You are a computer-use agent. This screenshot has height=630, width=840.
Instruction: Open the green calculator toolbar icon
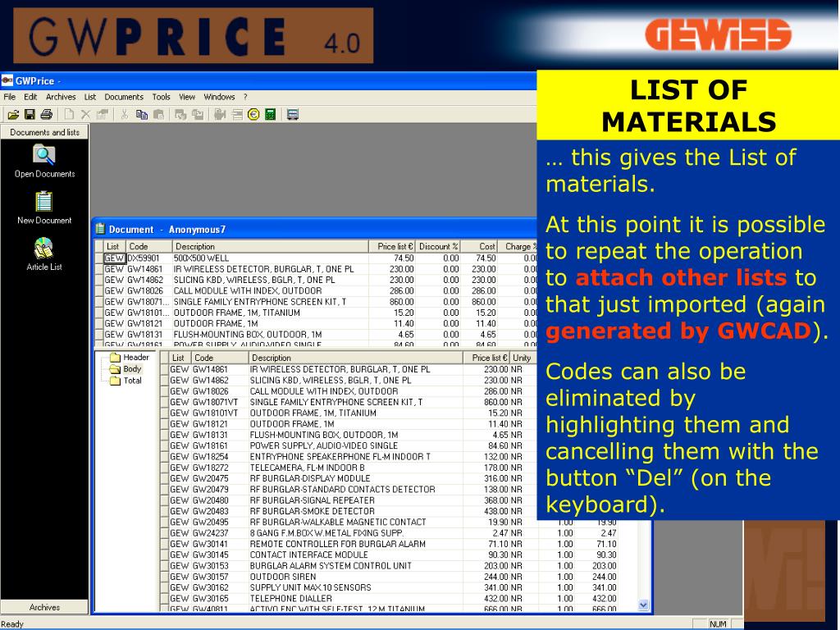coord(270,114)
